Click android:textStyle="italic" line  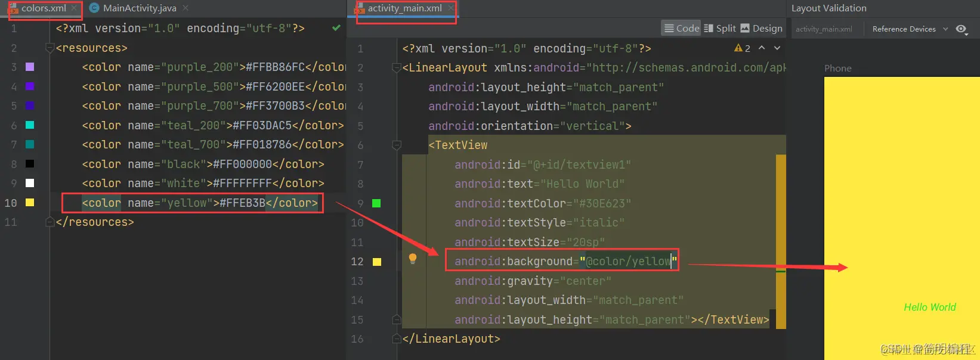tap(540, 222)
